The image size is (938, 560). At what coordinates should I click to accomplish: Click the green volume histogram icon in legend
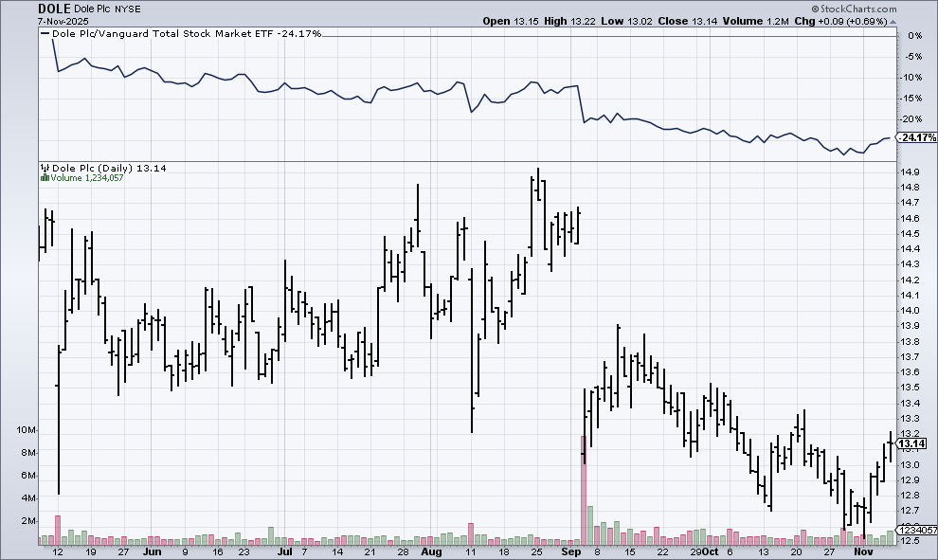[x=45, y=178]
